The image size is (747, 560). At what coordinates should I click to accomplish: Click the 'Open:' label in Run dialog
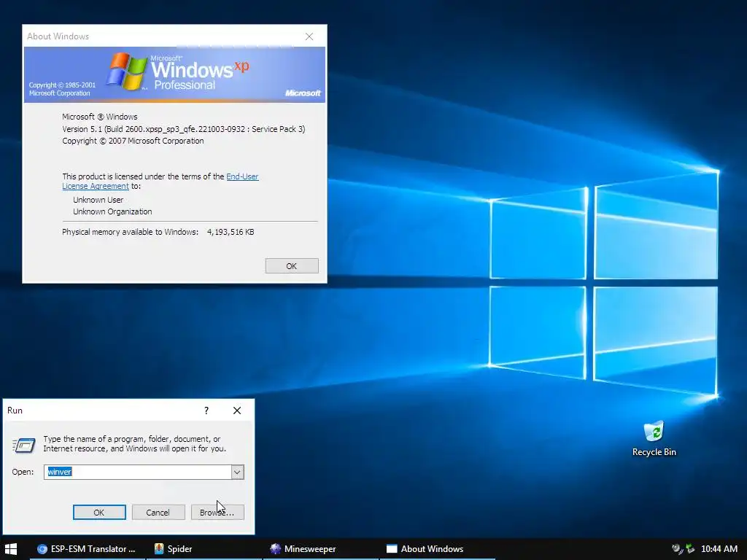click(23, 472)
